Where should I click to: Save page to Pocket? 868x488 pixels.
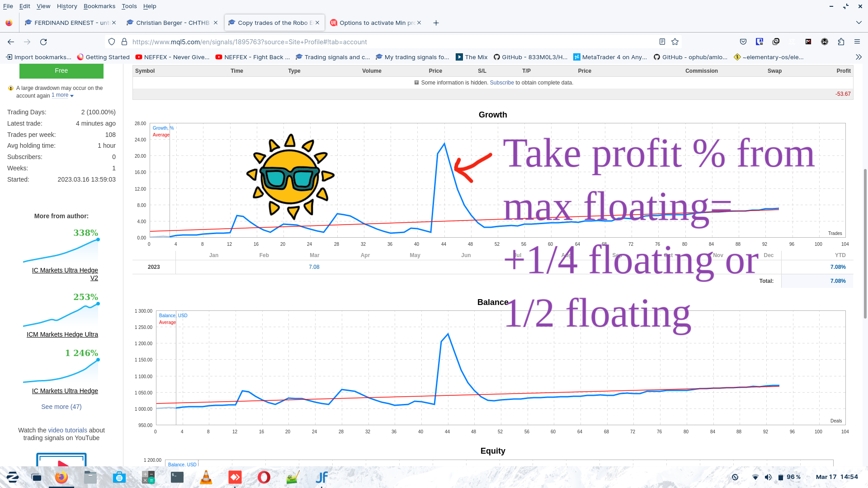[x=743, y=42]
